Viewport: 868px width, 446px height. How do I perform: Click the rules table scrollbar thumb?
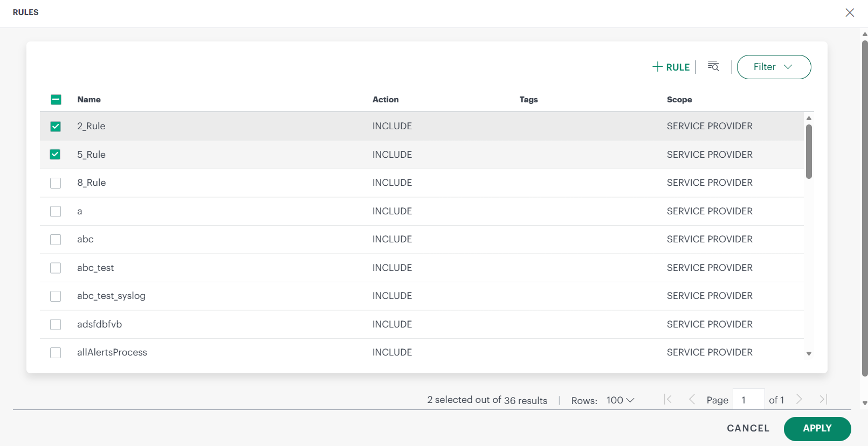(x=809, y=151)
